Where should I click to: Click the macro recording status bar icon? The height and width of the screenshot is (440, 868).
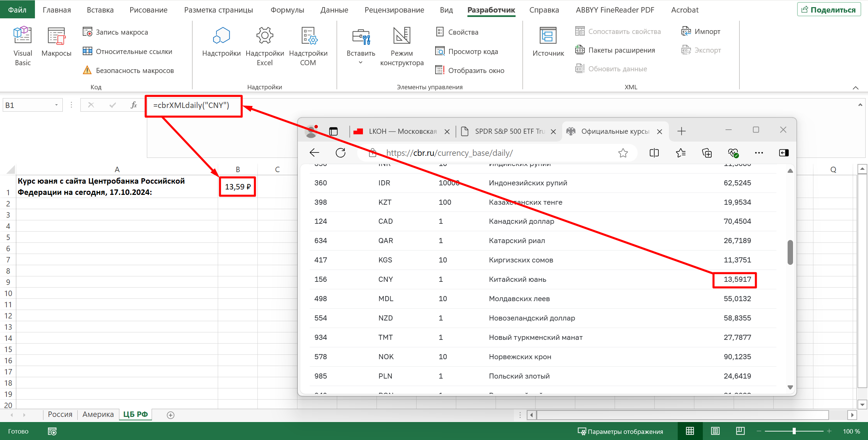[x=52, y=431]
